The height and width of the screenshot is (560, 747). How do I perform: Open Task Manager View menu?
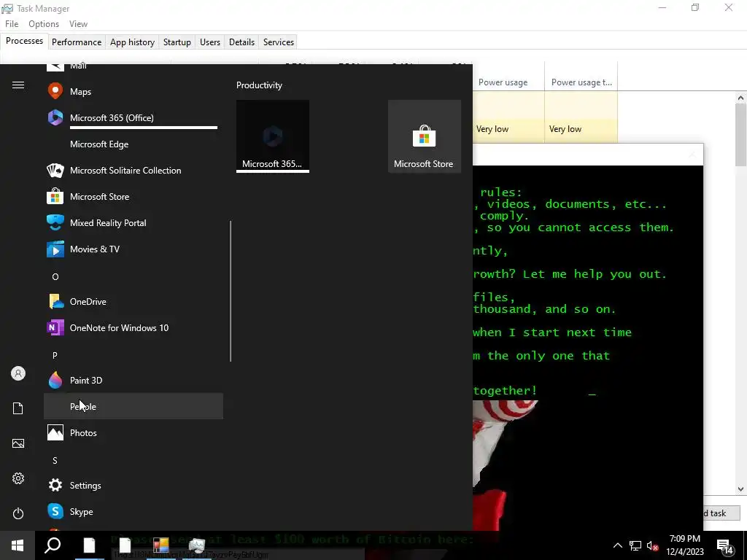pos(78,24)
